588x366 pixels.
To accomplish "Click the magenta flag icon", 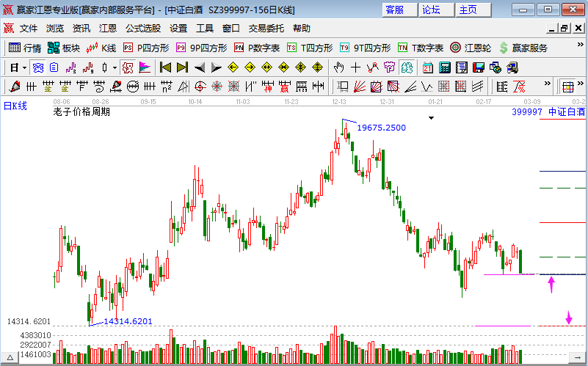I will pyautogui.click(x=145, y=67).
